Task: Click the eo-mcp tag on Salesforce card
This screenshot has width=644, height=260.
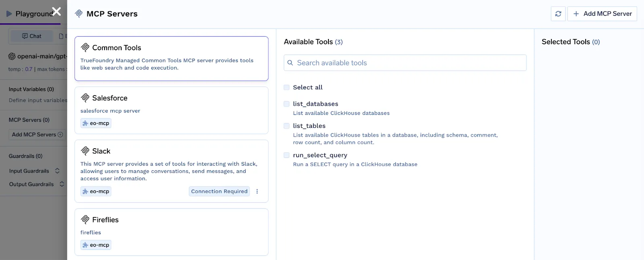Action: [96, 123]
